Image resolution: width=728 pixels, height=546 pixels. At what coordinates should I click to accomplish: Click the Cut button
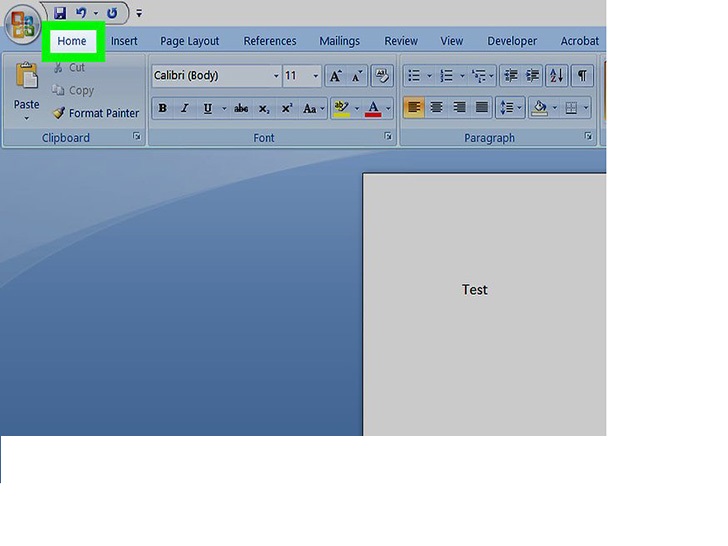pyautogui.click(x=70, y=67)
